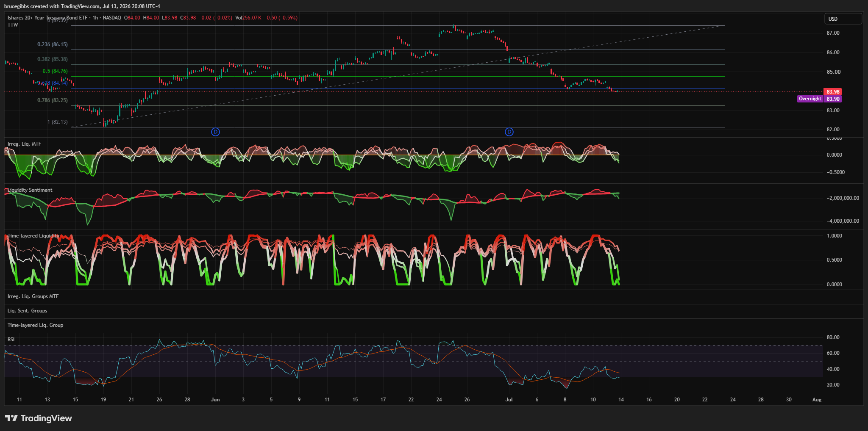
Task: Select the 'Time-layered Liquidity' indicator label
Action: (33, 236)
